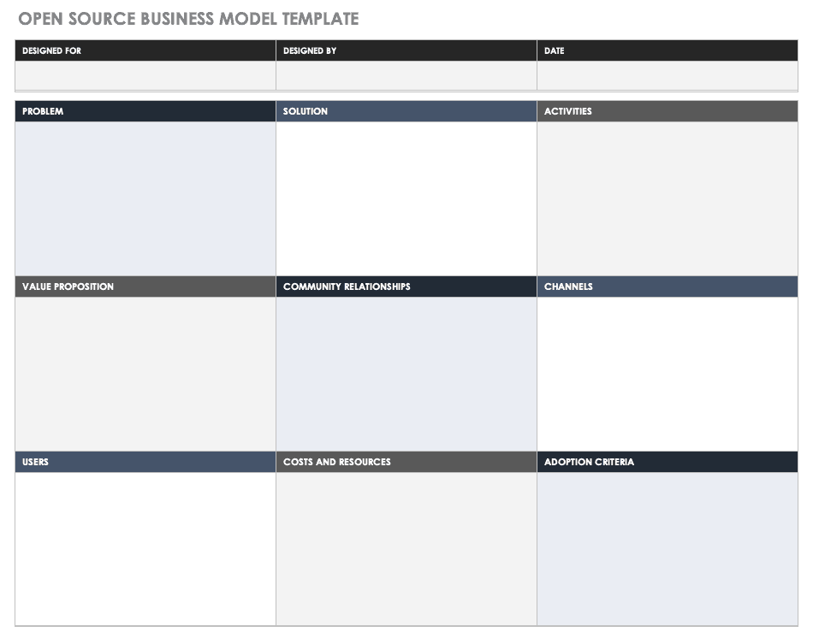
Task: Click the Solution header label
Action: coord(306,111)
